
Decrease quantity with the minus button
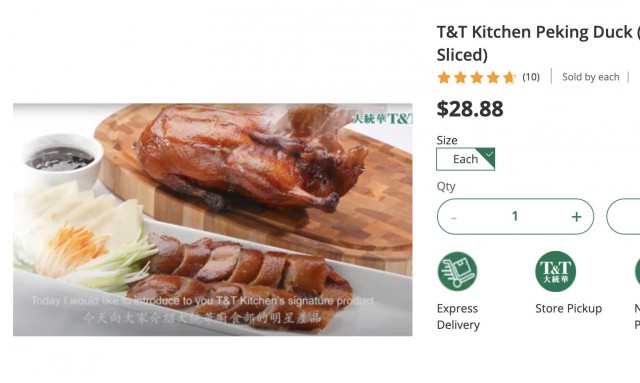(453, 218)
